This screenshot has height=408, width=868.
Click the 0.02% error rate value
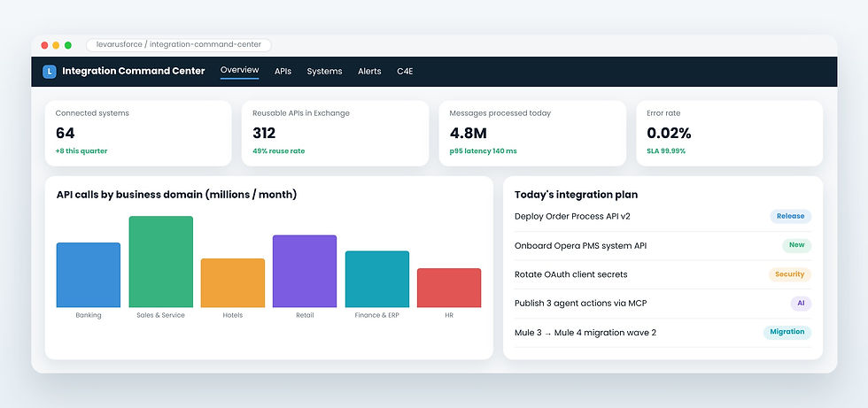(x=669, y=134)
